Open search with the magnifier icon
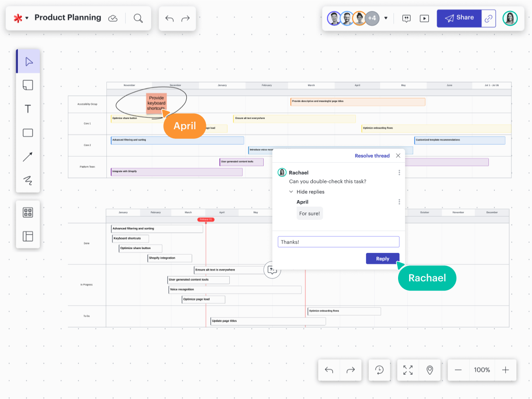 pos(138,18)
